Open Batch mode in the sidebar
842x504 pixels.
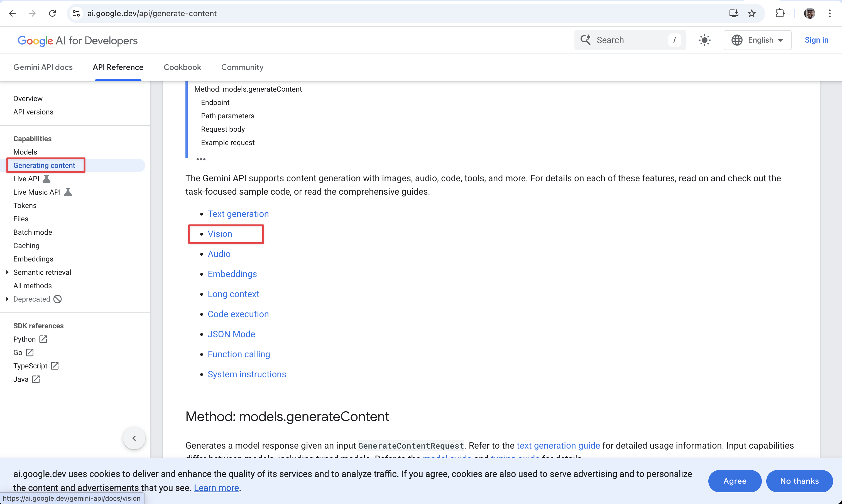click(x=33, y=232)
